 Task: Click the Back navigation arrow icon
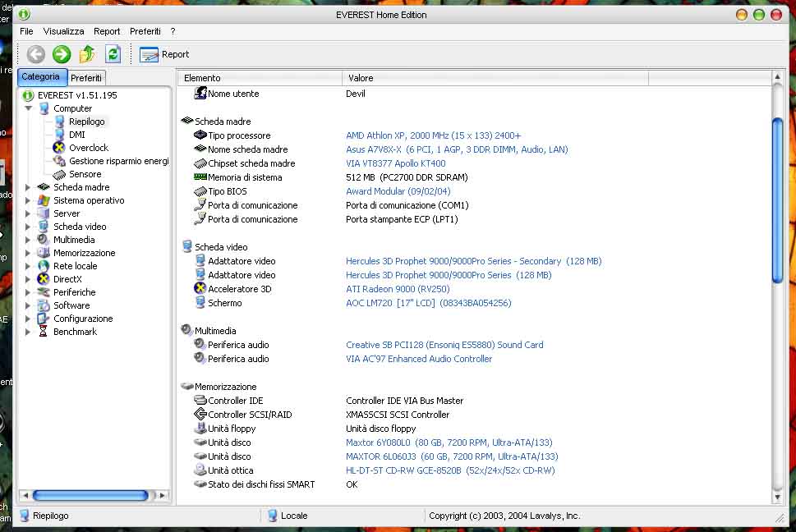coord(35,54)
